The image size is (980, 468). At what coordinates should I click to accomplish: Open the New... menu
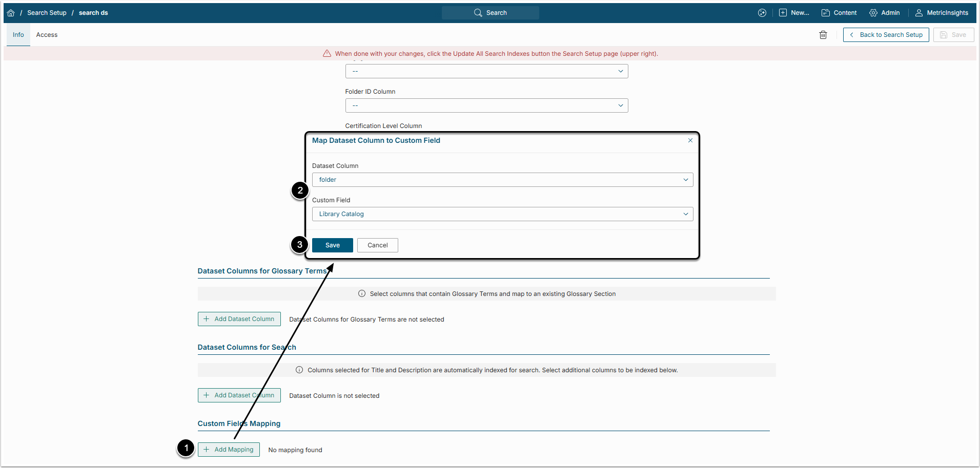coord(794,13)
